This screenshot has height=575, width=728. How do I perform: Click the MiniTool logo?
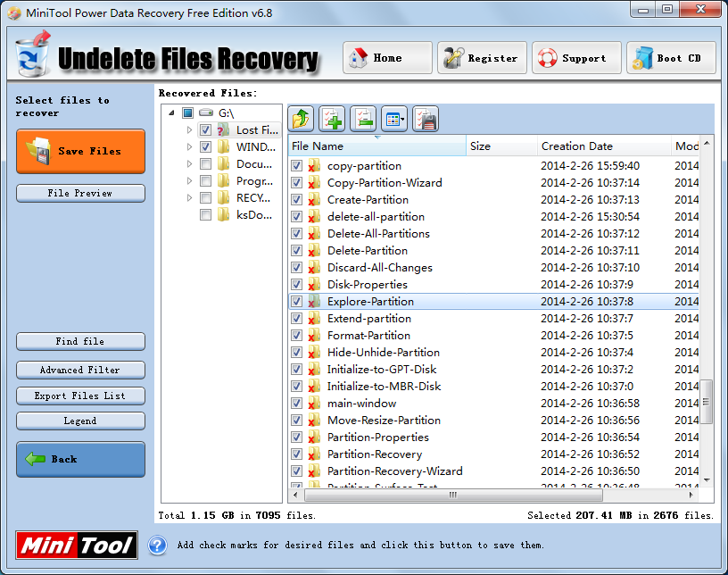[x=77, y=546]
